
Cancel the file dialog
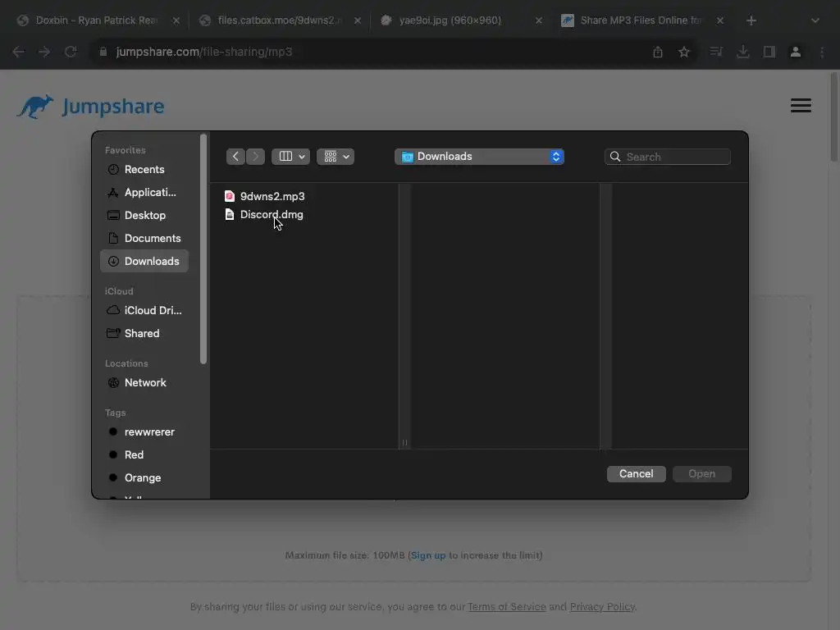tap(637, 473)
